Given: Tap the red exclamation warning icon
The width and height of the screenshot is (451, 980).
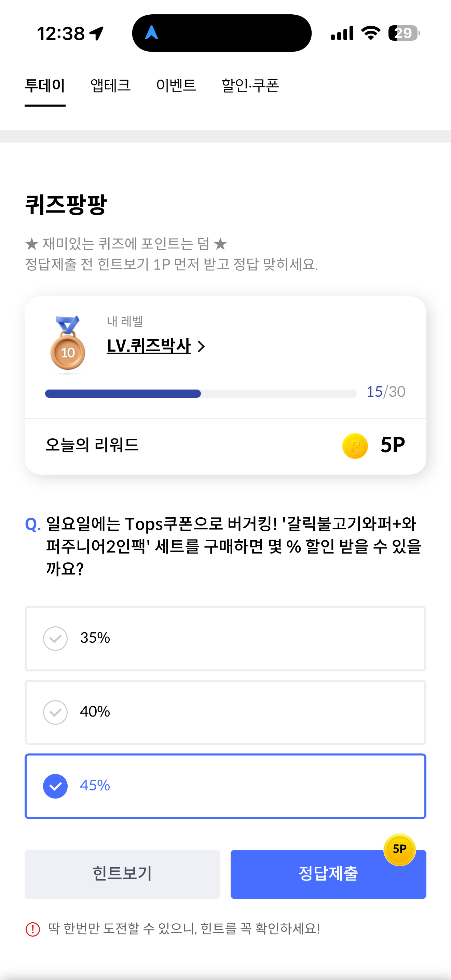Looking at the screenshot, I should click(33, 929).
